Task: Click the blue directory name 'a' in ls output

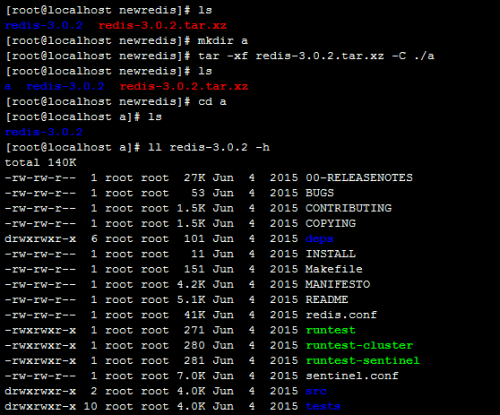Action: (x=8, y=87)
